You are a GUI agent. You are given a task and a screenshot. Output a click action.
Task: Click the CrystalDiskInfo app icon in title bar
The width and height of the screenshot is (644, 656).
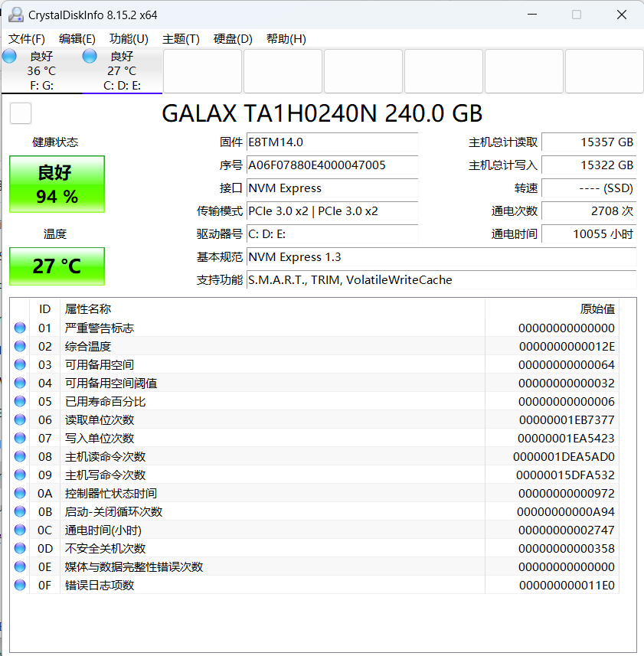(16, 15)
